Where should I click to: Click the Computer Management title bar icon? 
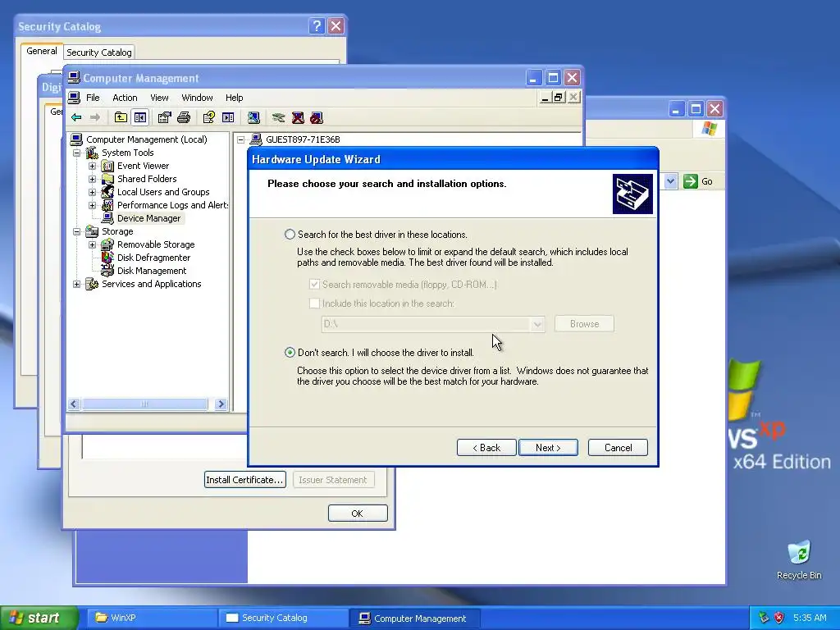74,78
